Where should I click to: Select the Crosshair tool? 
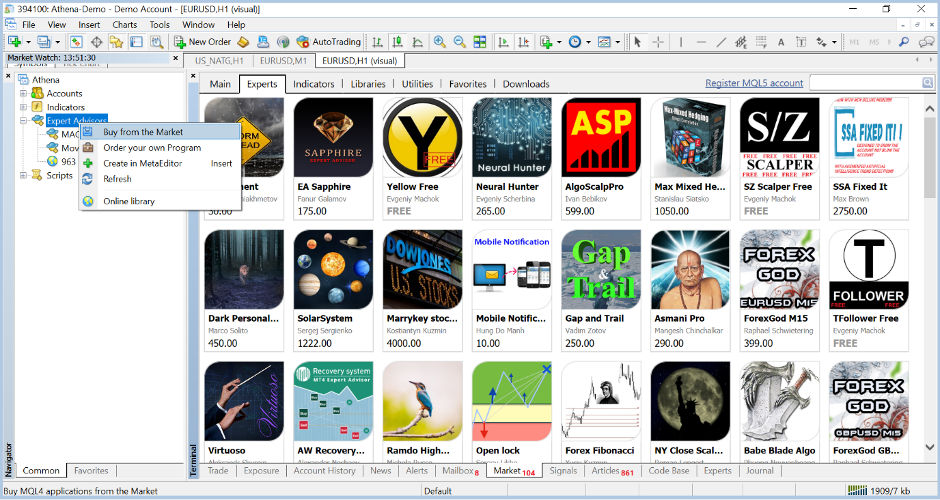click(x=658, y=42)
